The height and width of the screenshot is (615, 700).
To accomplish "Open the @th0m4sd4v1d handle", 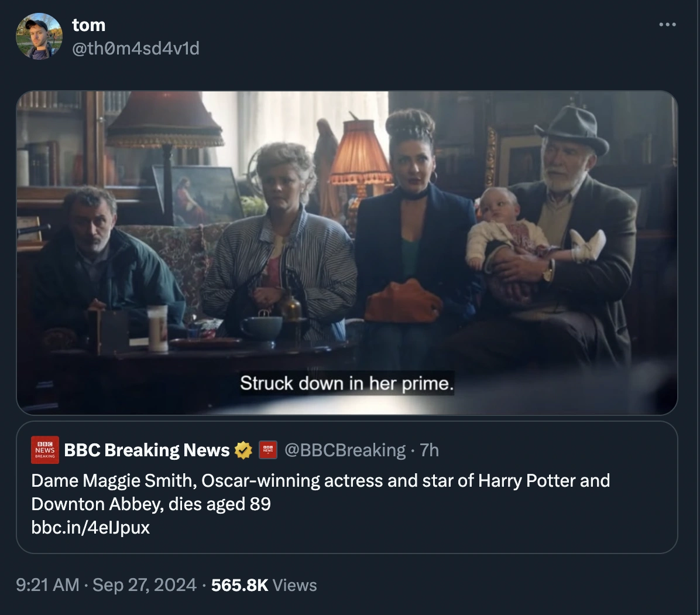I will click(x=135, y=48).
